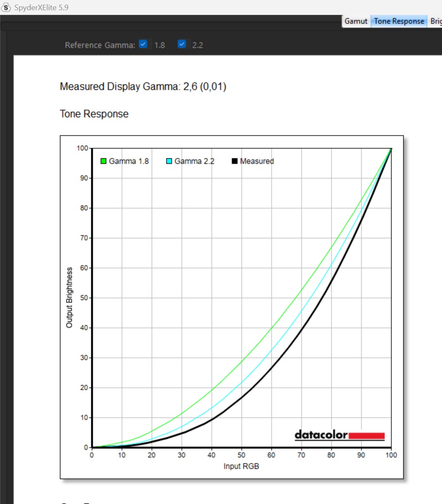Screen dimensions: 442x504
Task: Uncheck the Reference Gamma 1.8 checkbox
Action: [144, 44]
